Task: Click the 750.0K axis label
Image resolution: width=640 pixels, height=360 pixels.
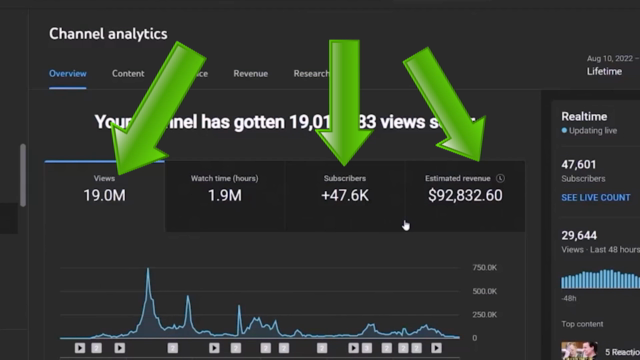Action: click(x=484, y=268)
